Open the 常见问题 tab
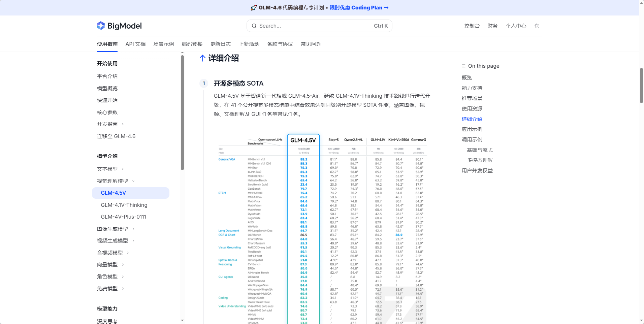The height and width of the screenshot is (324, 644). [311, 44]
